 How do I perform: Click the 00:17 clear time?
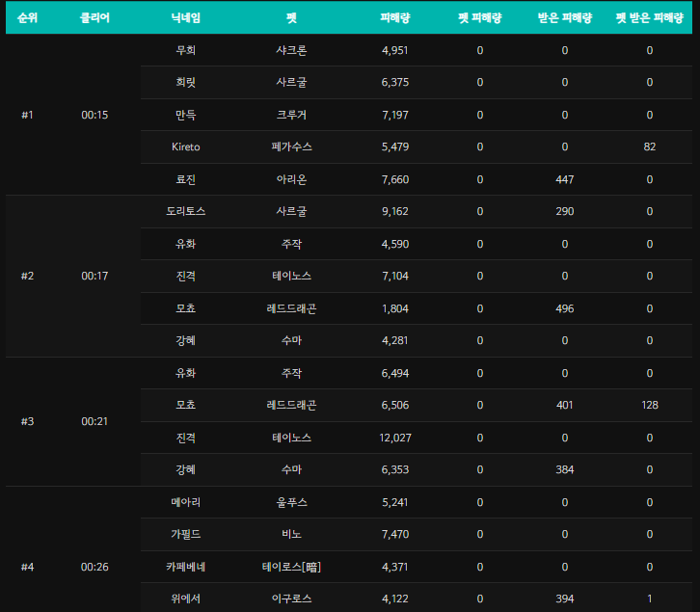(94, 276)
